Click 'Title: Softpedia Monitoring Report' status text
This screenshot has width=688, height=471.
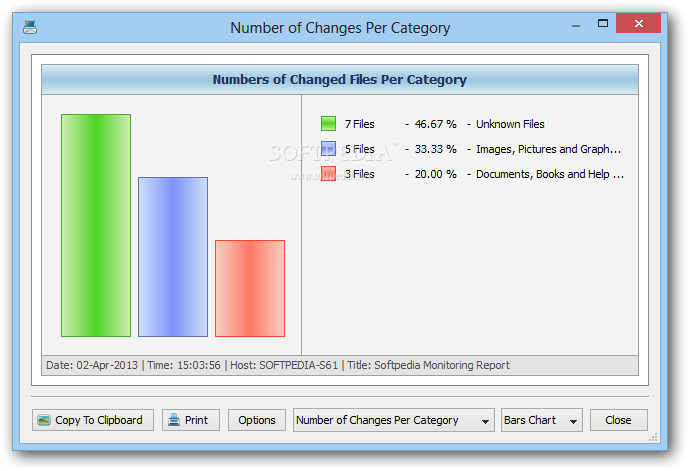[429, 365]
